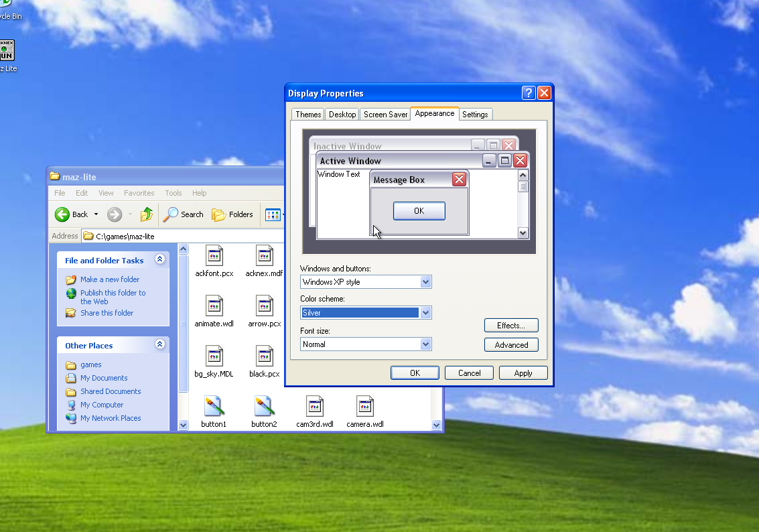Click the Apply button
Image resolution: width=759 pixels, height=532 pixels.
(523, 373)
